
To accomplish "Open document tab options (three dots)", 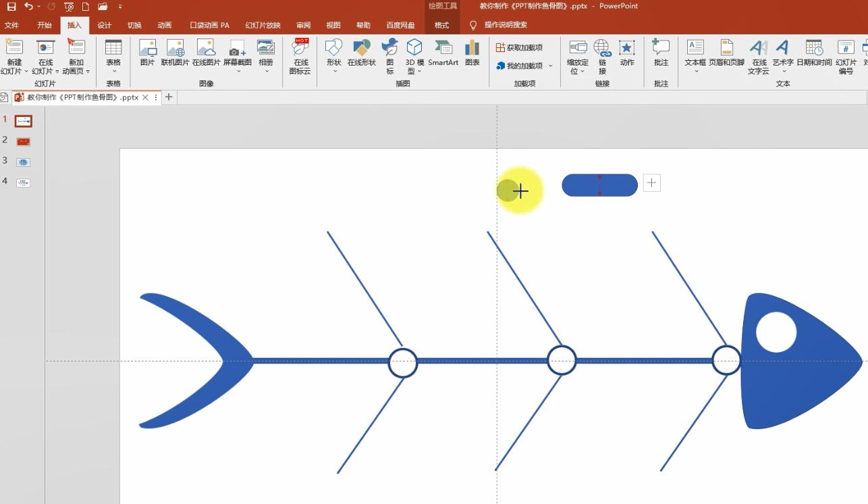I will tap(156, 97).
